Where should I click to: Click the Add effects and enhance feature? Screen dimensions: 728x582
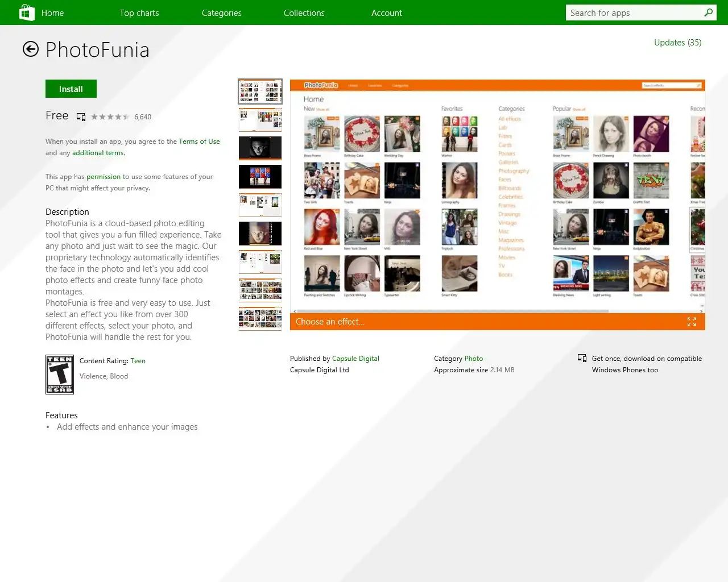coord(127,427)
